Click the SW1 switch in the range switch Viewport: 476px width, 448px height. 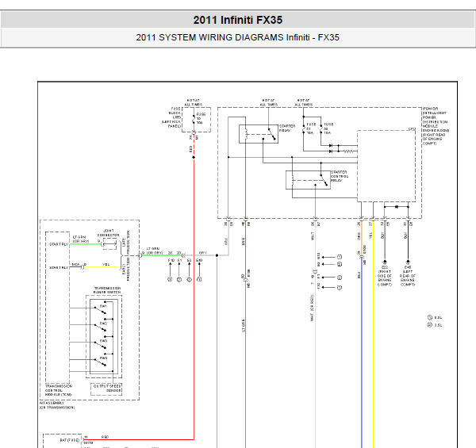pyautogui.click(x=101, y=308)
